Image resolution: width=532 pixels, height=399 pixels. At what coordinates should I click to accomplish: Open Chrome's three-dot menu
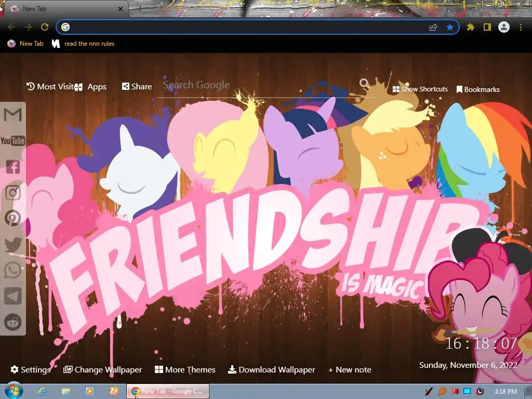pos(521,27)
